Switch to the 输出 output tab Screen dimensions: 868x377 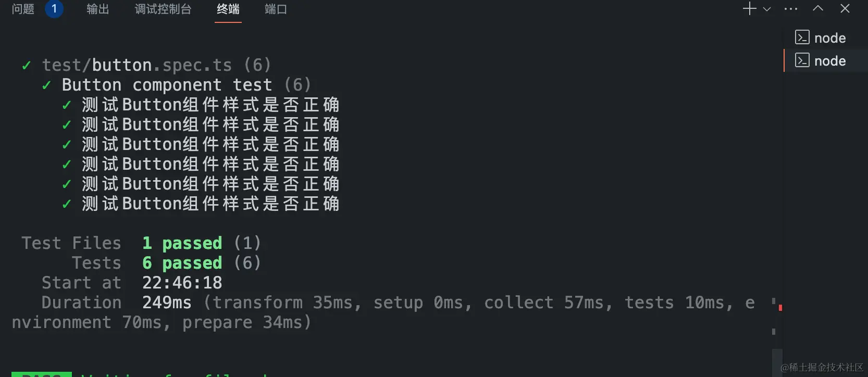tap(97, 9)
